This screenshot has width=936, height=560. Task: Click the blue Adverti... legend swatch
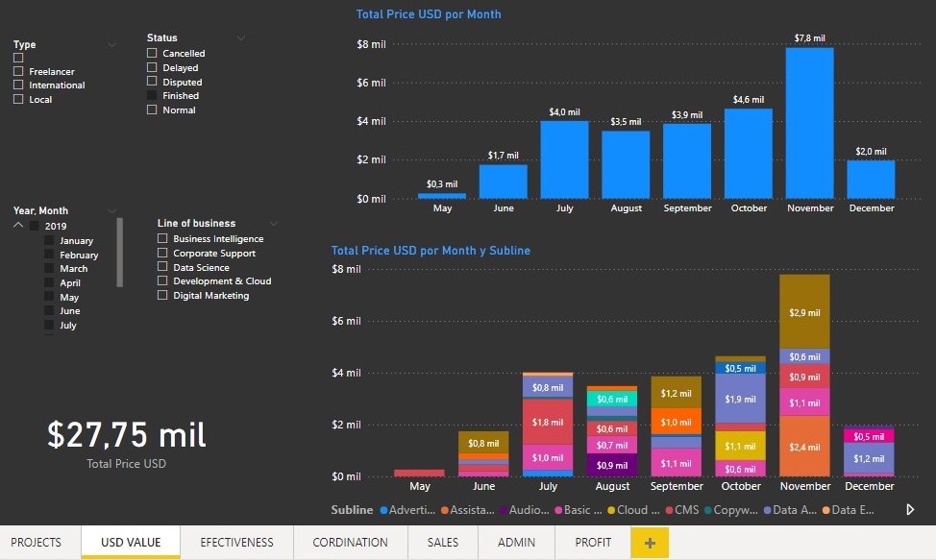click(x=384, y=510)
